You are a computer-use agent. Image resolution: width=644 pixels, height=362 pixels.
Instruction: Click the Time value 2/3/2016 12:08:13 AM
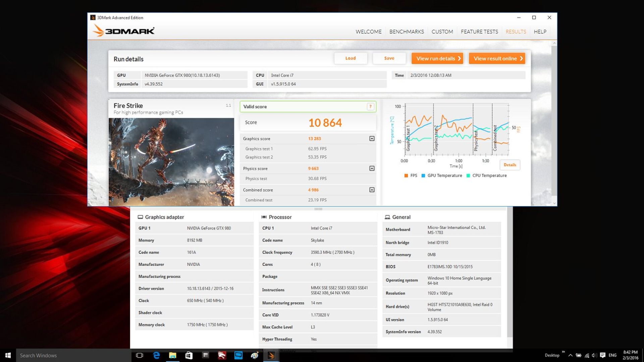tap(431, 75)
